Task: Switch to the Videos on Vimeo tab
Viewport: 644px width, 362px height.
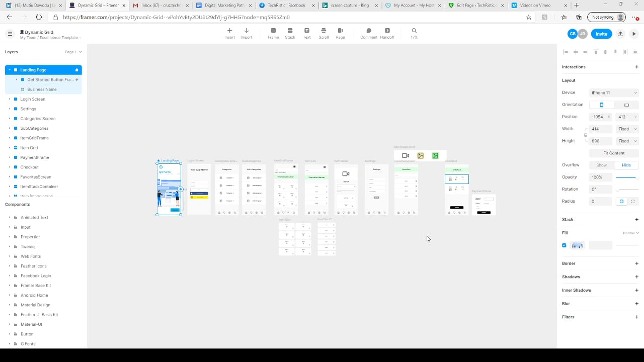Action: coord(538,5)
